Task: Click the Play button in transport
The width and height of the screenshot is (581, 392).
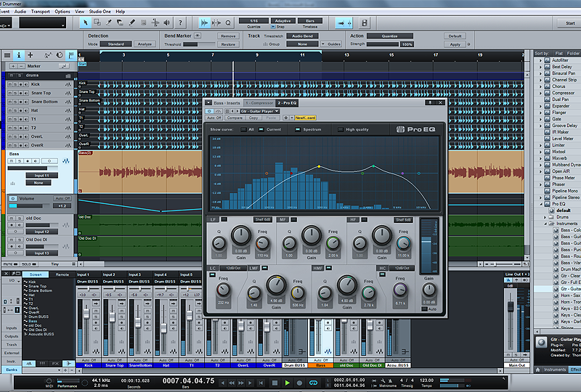Action: (x=286, y=382)
